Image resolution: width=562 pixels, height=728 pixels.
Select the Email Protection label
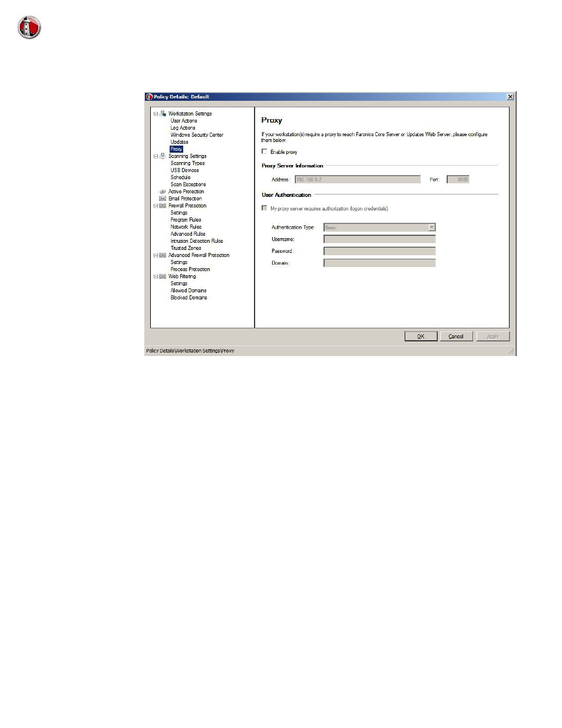point(185,199)
